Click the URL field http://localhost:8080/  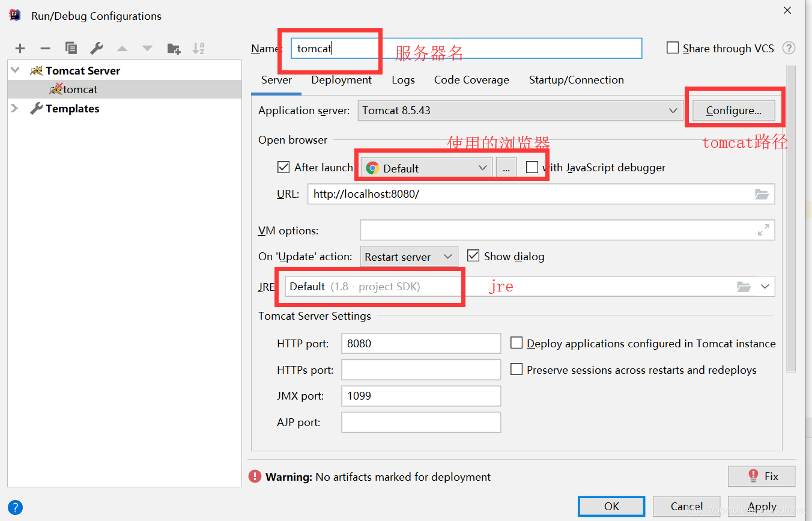click(541, 194)
